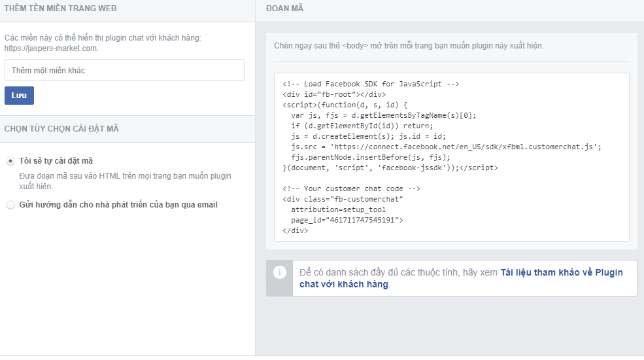This screenshot has width=644, height=360.
Task: Select the 'Gửi hướng dẫn cho nhà phát triển' radio option
Action: click(10, 205)
